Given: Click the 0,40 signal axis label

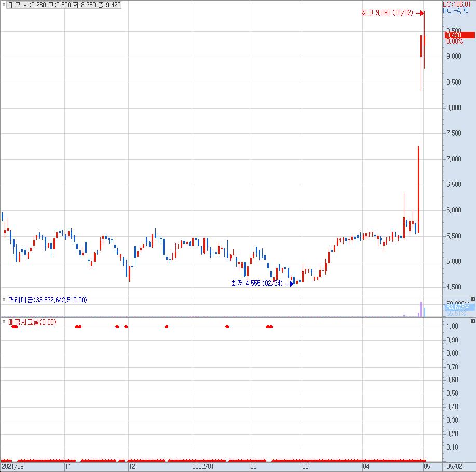Looking at the screenshot, I should tap(452, 407).
